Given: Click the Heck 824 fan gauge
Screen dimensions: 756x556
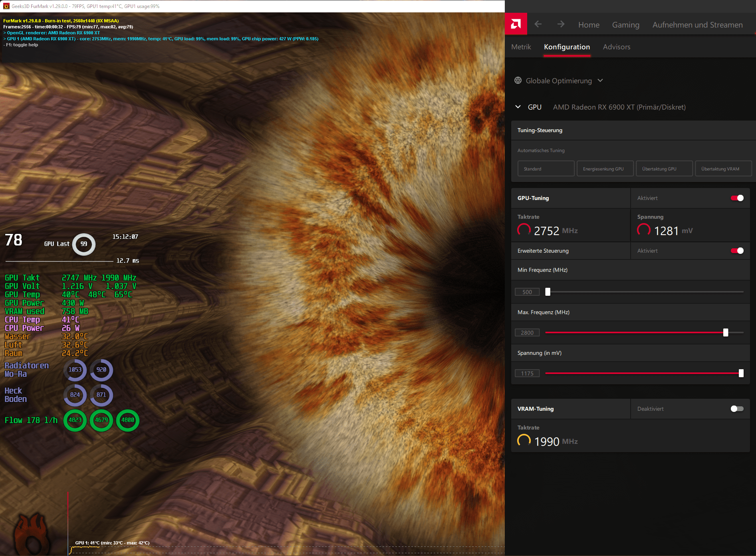Looking at the screenshot, I should [x=75, y=395].
